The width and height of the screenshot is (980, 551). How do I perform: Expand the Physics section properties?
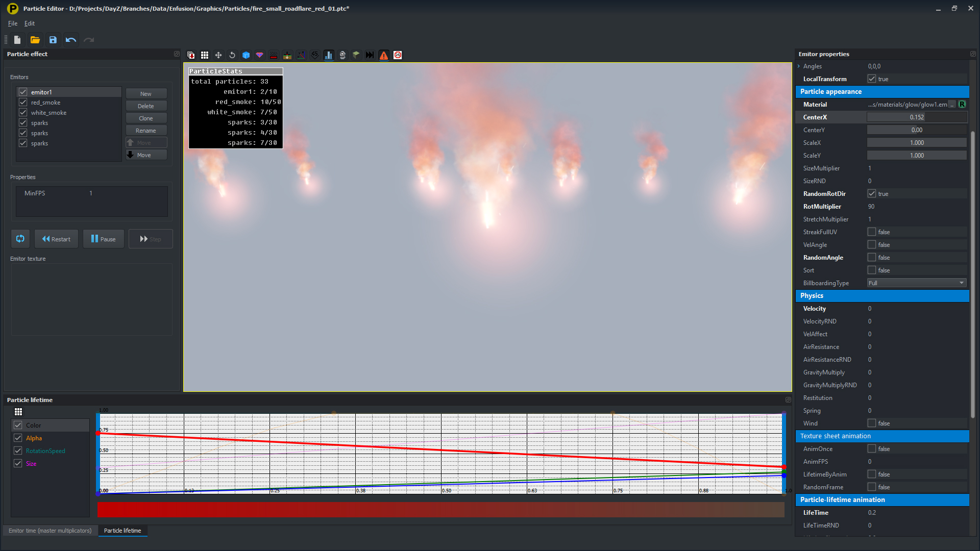coord(812,295)
